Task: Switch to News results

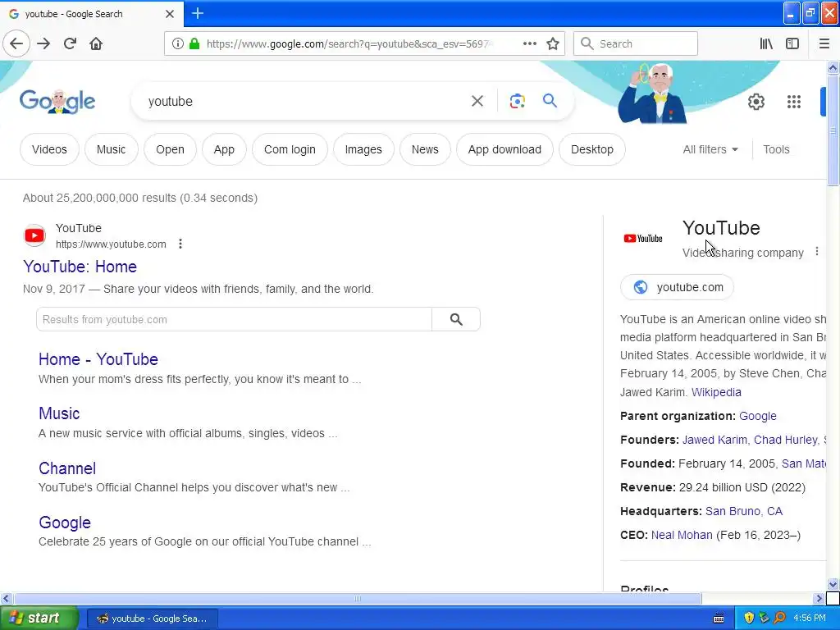Action: 425,149
